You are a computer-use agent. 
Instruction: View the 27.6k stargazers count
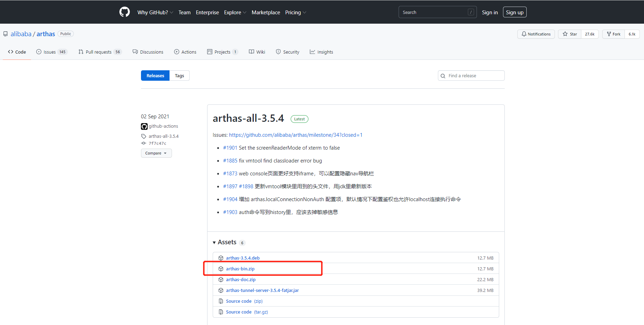point(590,34)
